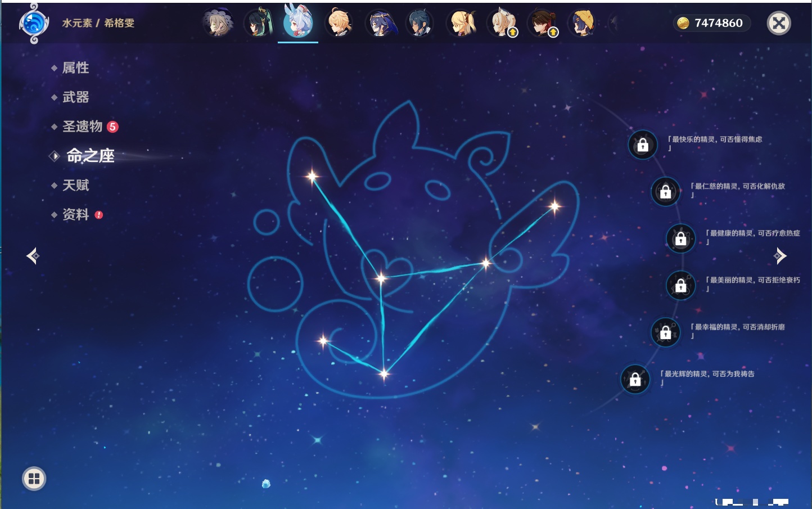The height and width of the screenshot is (509, 812).
Task: Click lock icon for 最幸福的精灵 constellation
Action: [665, 332]
